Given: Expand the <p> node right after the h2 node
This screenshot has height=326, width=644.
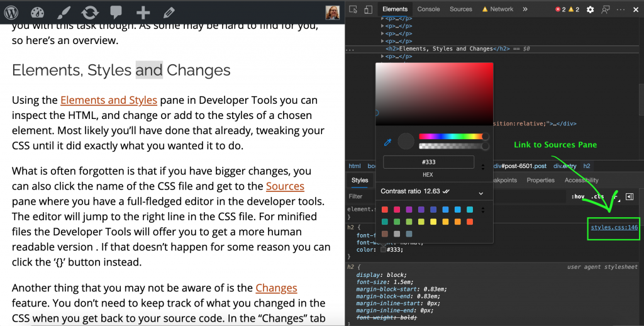Looking at the screenshot, I should [x=383, y=56].
